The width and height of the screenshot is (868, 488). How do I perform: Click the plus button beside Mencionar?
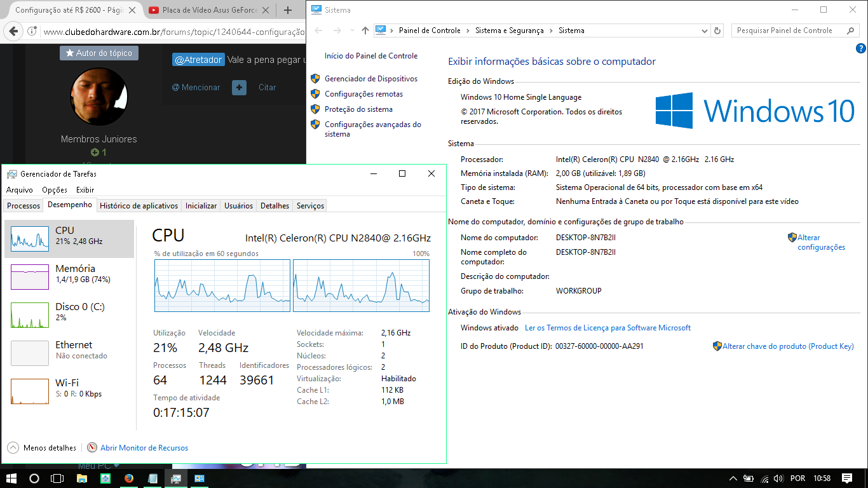point(239,88)
